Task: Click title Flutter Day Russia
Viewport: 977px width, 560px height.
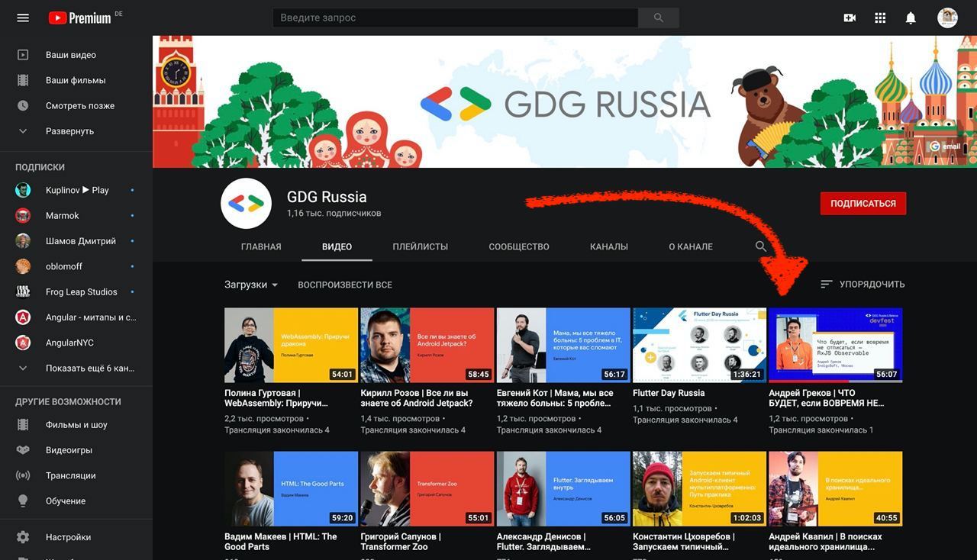Action: [669, 393]
